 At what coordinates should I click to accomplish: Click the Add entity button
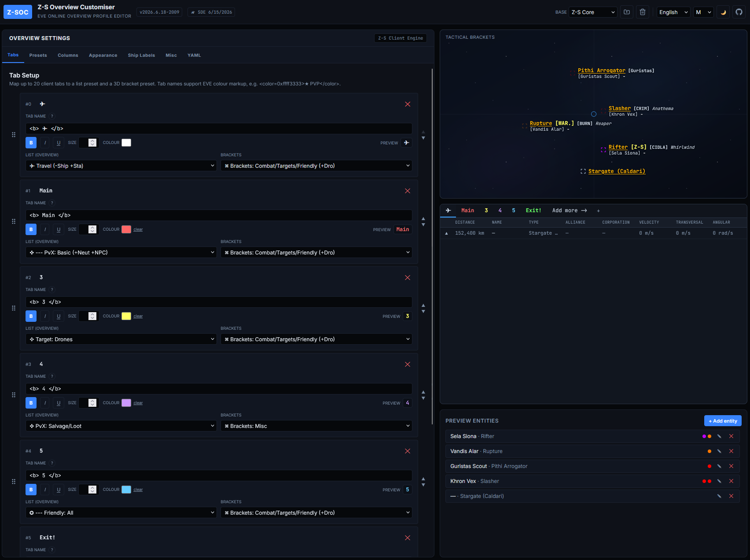[723, 421]
